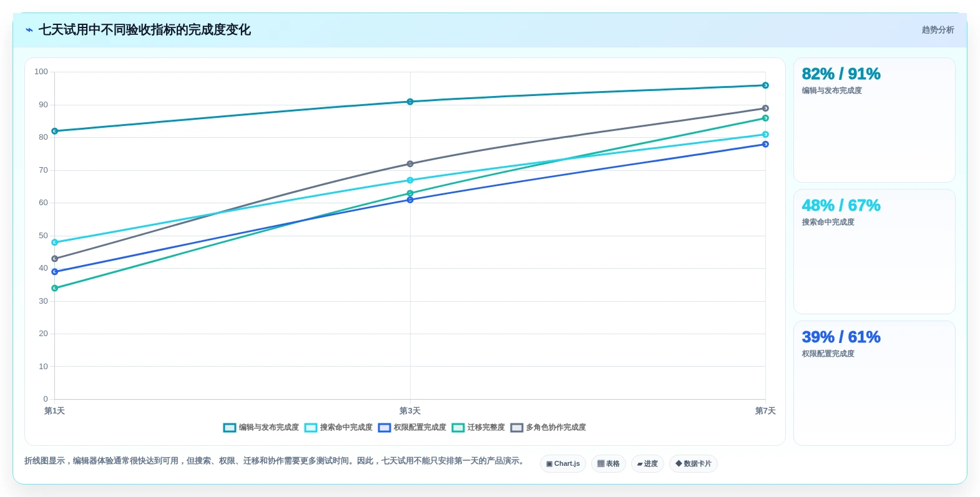Click 权限配置 data point at 第7天 (78)

[765, 144]
